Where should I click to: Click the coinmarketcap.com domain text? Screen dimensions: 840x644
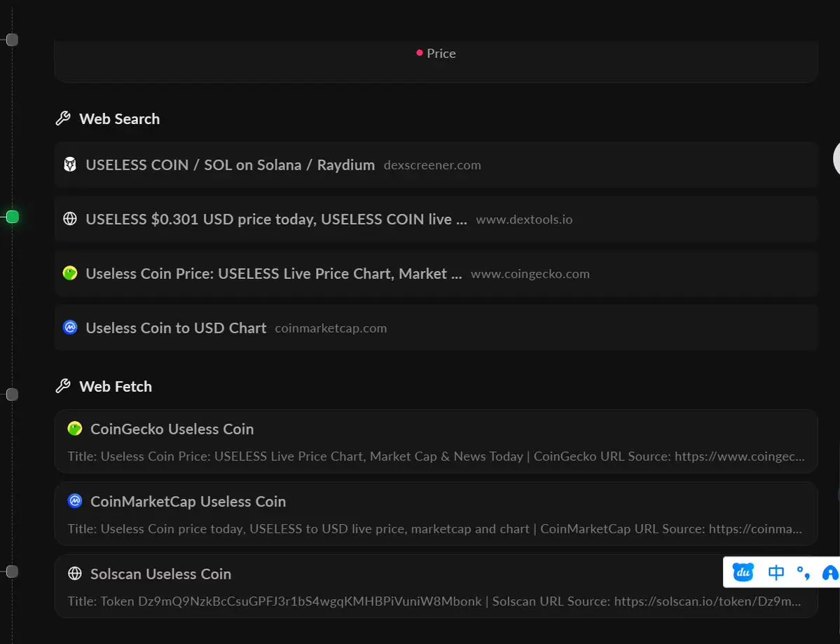331,328
